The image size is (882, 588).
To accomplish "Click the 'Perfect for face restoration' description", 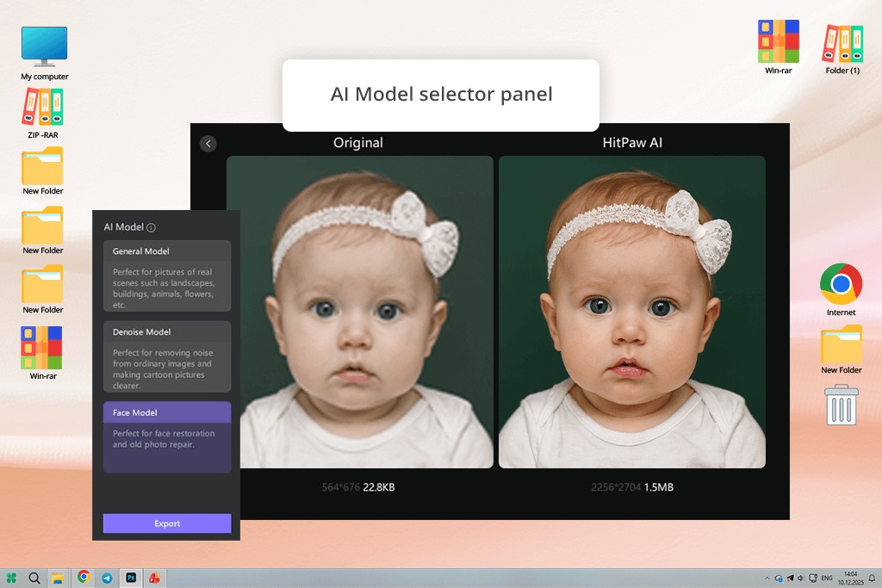I will (164, 439).
